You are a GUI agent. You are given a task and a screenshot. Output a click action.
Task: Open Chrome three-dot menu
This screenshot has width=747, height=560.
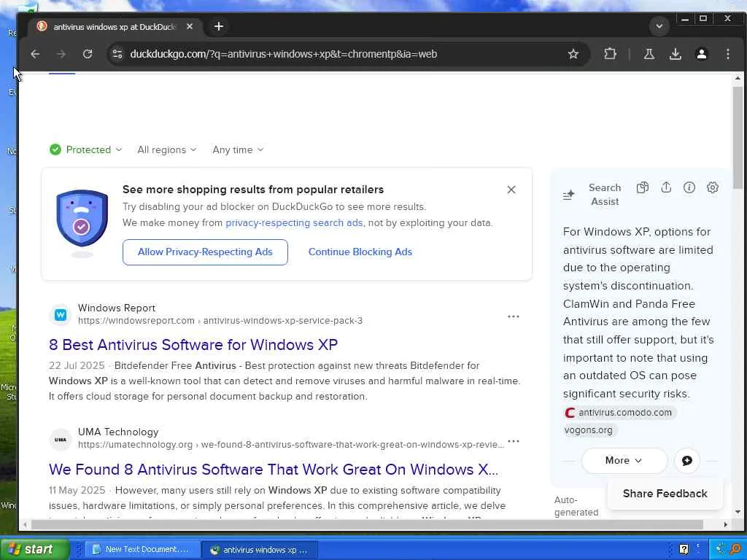[x=727, y=54]
